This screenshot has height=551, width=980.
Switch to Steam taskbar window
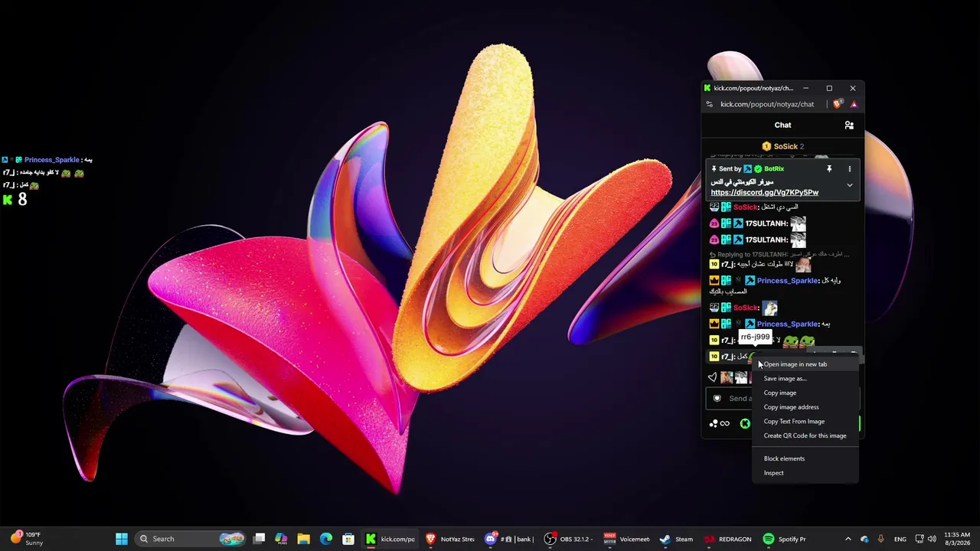tap(675, 539)
